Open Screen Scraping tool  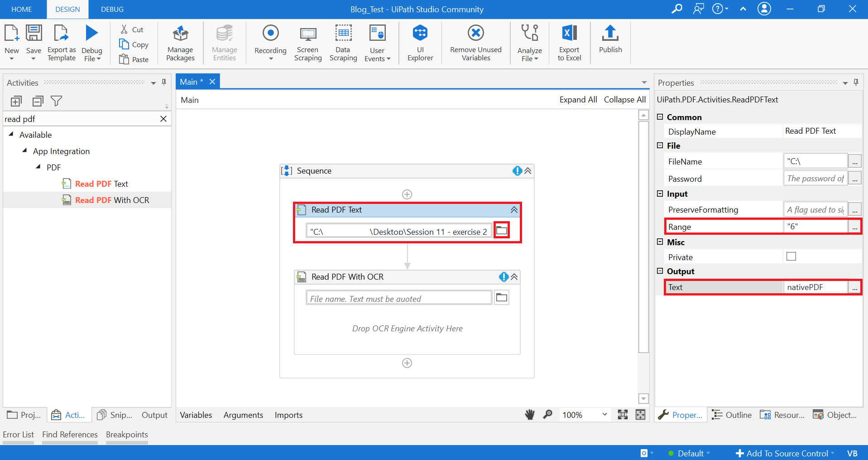click(x=308, y=44)
